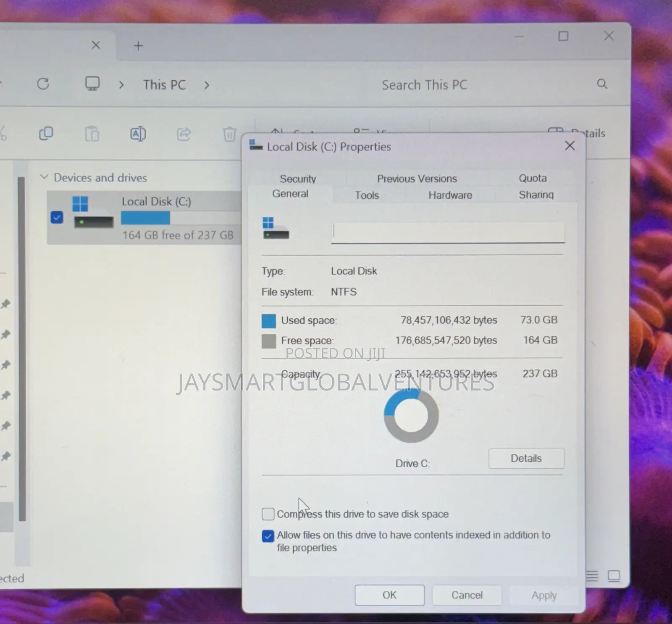Viewport: 672px width, 624px height.
Task: Open the Previous Versions tab
Action: [417, 178]
